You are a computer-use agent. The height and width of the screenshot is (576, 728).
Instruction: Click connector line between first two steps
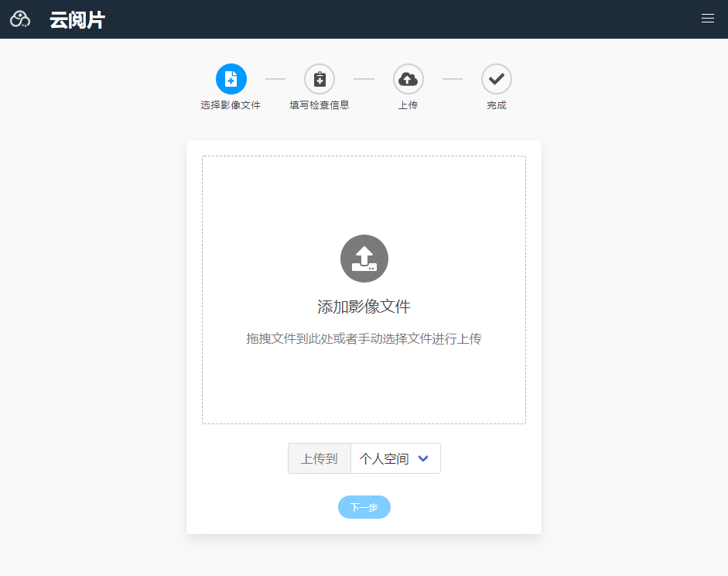(x=275, y=79)
